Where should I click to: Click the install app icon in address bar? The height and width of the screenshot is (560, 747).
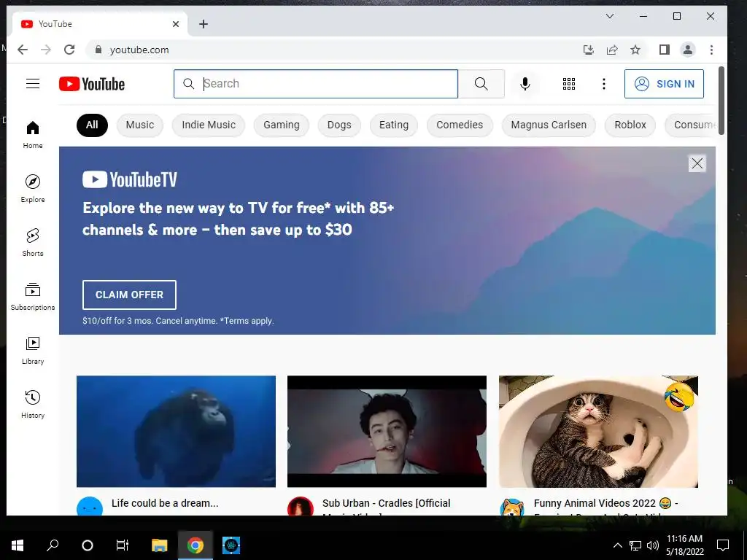coord(589,50)
